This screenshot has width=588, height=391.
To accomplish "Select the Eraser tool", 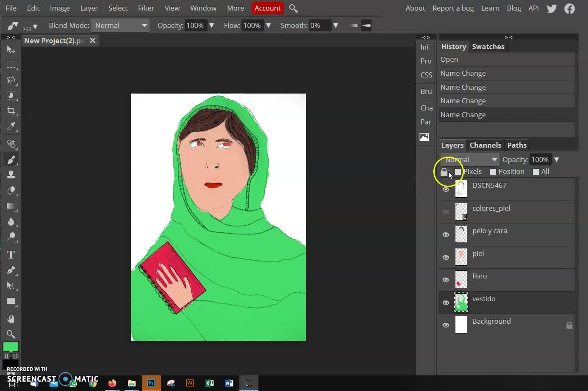I will (x=11, y=190).
